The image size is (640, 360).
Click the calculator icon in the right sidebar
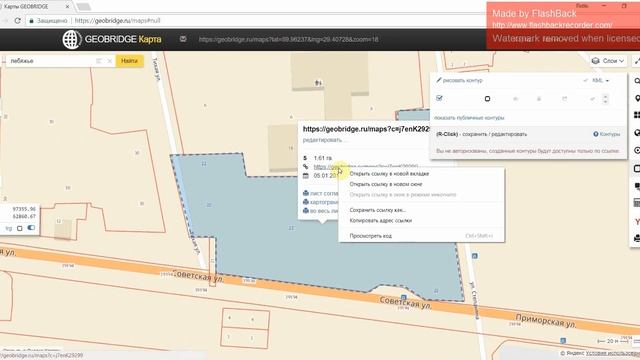[637, 203]
